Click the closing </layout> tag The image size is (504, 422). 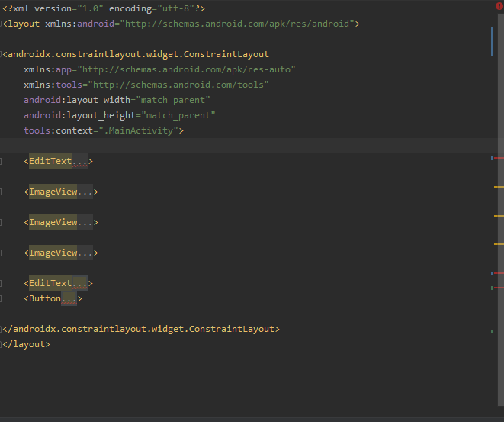tap(27, 344)
